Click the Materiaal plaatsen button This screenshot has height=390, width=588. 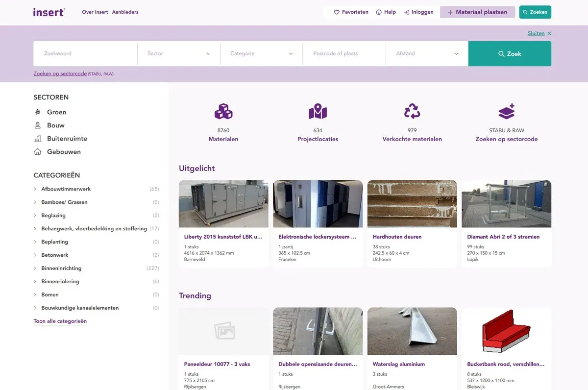[477, 12]
